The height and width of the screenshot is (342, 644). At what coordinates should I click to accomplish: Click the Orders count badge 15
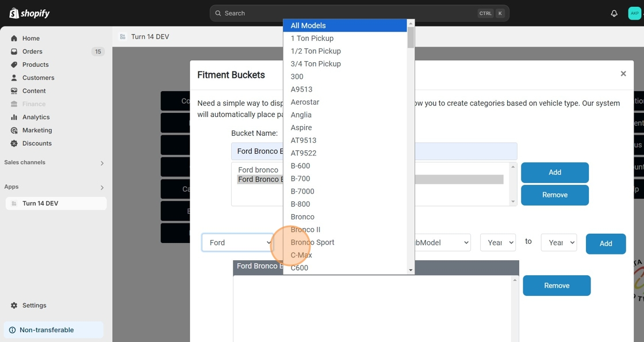[98, 51]
